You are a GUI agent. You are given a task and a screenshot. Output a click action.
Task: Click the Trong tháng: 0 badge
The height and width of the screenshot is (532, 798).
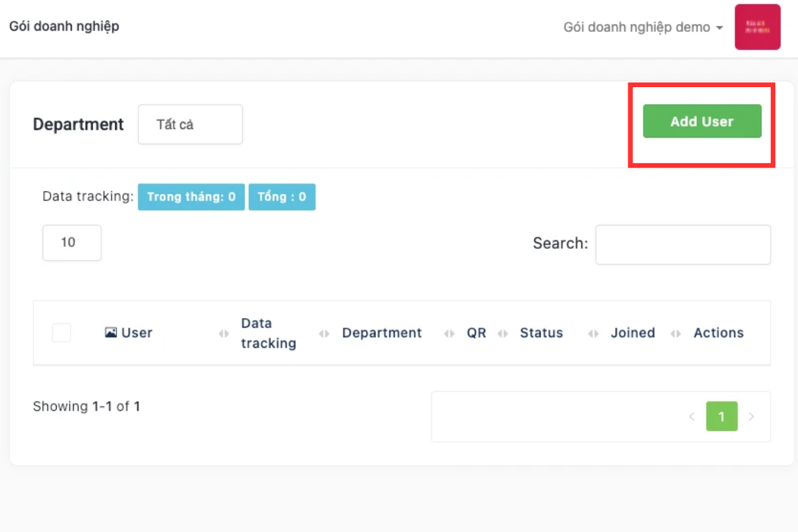tap(191, 197)
